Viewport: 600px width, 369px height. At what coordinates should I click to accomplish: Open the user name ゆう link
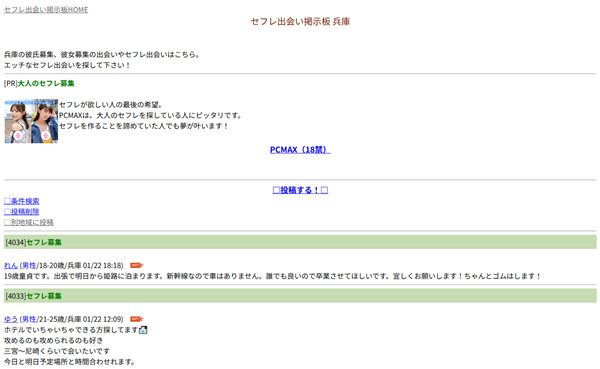pos(11,319)
